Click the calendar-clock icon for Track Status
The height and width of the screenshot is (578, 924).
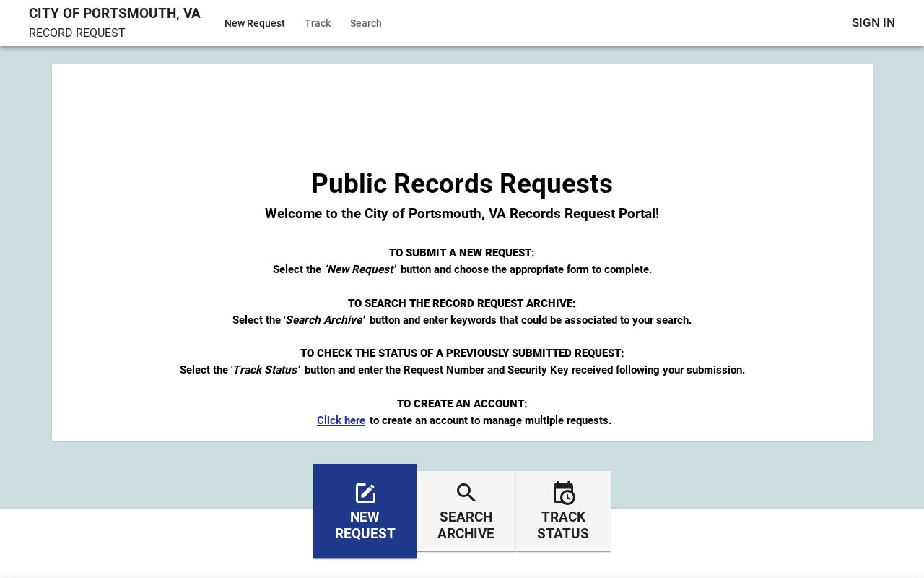point(564,493)
